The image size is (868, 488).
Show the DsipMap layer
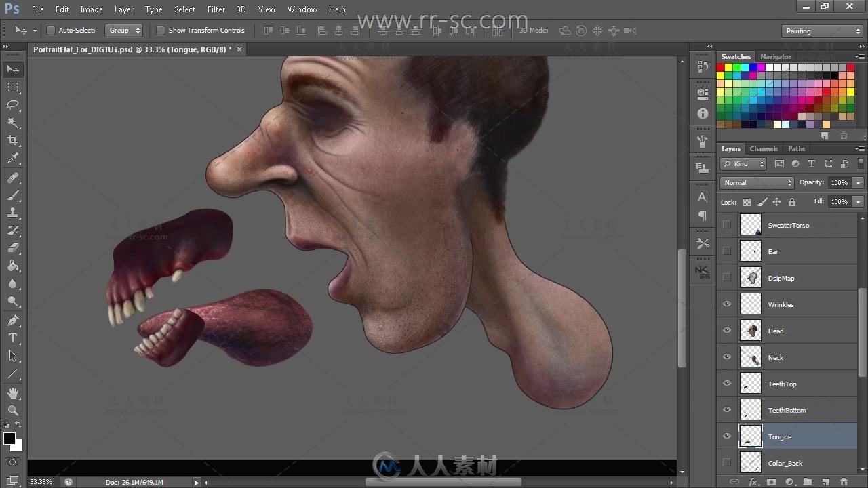coord(727,278)
